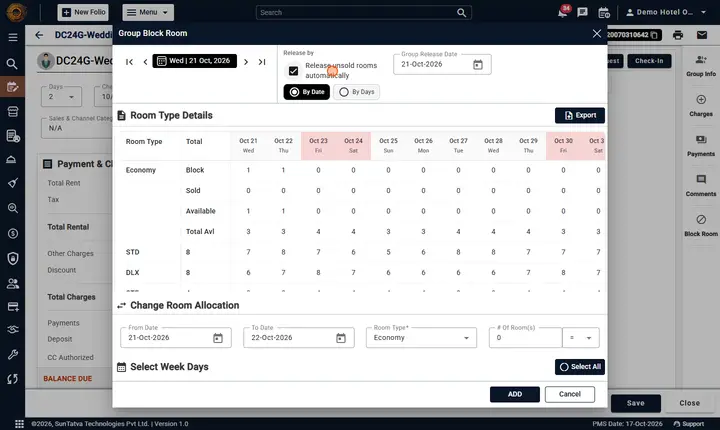This screenshot has width=720, height=430.
Task: Open the hamburger sidebar menu
Action: click(13, 37)
